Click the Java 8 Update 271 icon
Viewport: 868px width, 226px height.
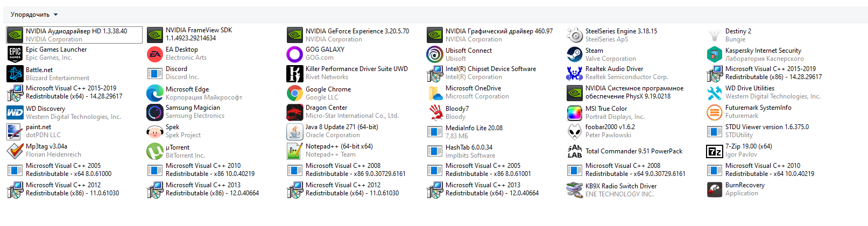[295, 131]
